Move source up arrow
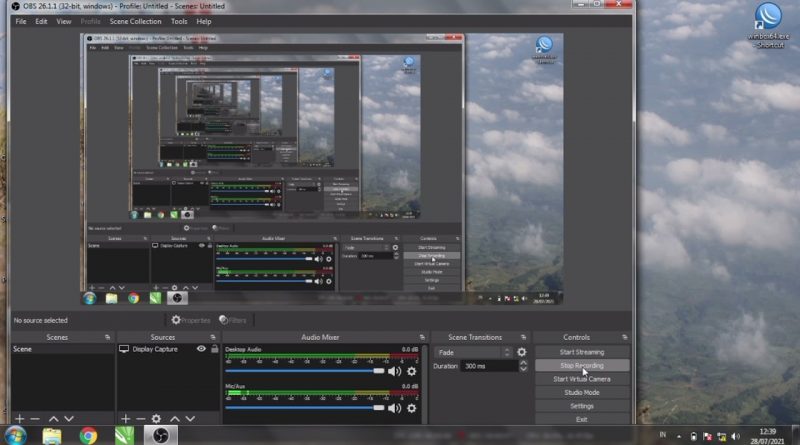The image size is (800, 445). coord(174,418)
